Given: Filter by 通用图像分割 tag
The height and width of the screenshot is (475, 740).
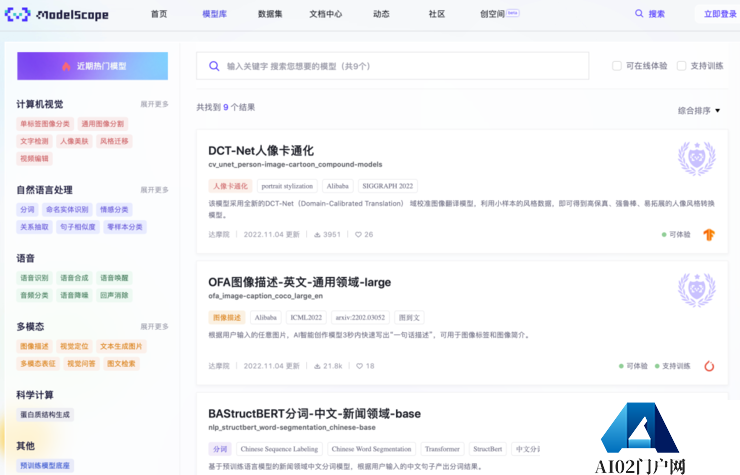Looking at the screenshot, I should click(103, 124).
